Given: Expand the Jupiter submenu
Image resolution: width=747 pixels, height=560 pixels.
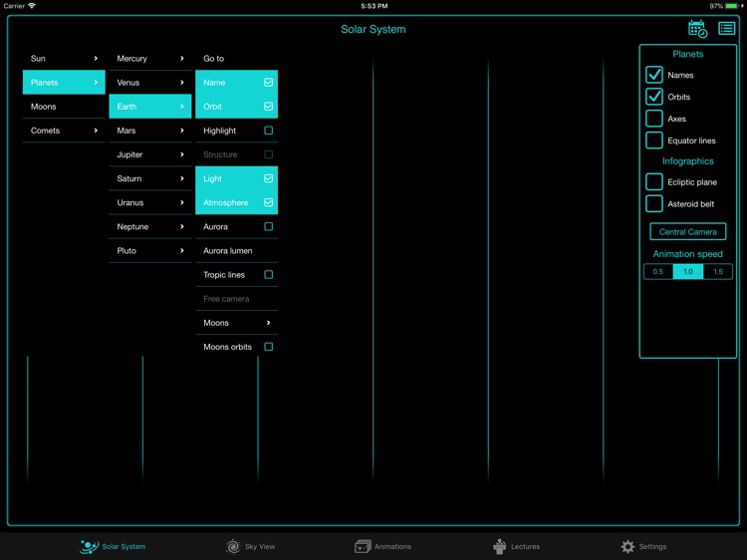Looking at the screenshot, I should [149, 154].
